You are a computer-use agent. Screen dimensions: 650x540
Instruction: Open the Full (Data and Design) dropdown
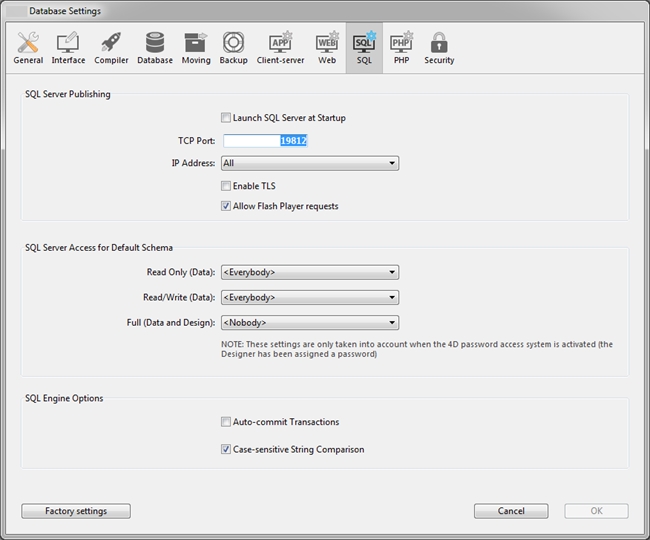[x=309, y=323]
